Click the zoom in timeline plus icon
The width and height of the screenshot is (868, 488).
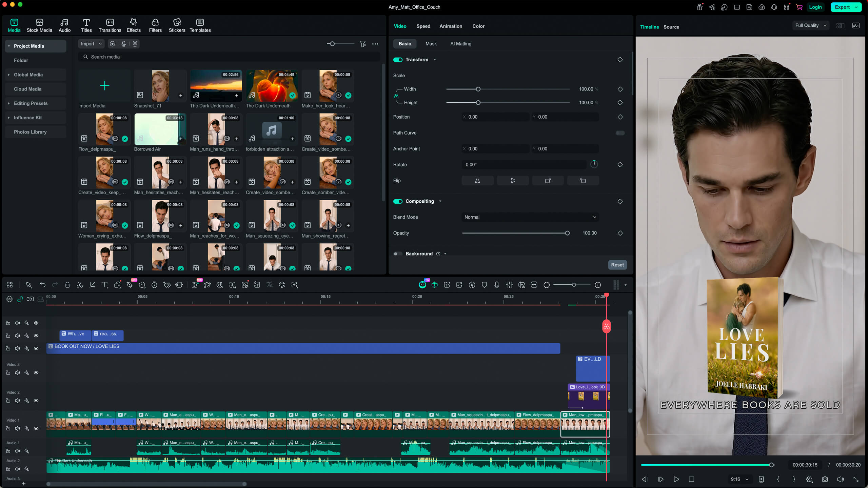point(598,285)
